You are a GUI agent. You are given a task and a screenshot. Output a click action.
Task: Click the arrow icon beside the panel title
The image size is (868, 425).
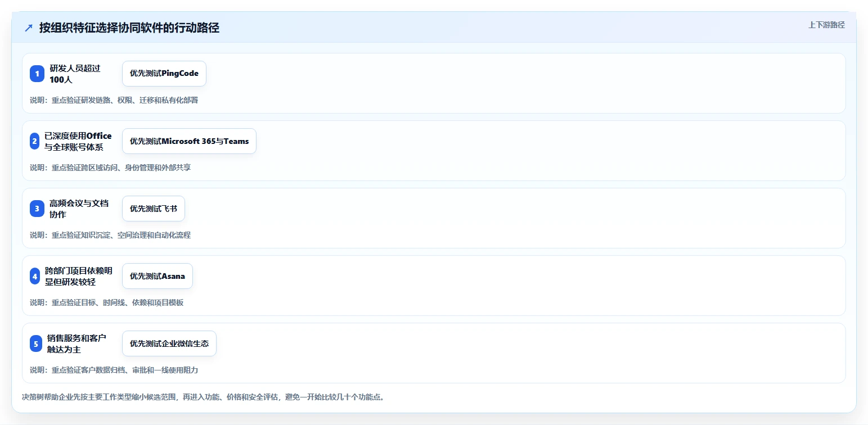[x=29, y=28]
